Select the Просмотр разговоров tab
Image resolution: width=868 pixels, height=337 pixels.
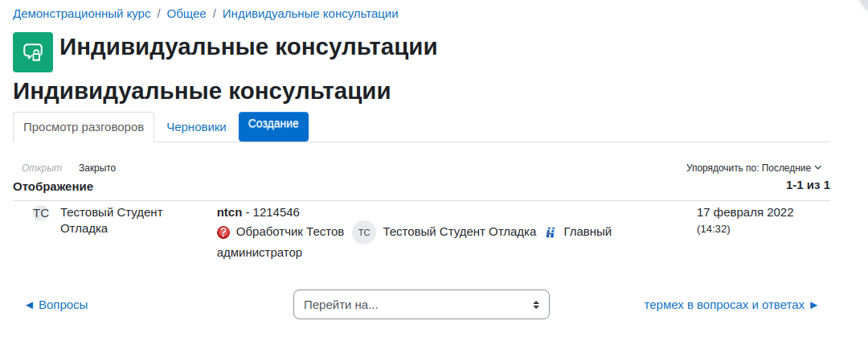[84, 127]
